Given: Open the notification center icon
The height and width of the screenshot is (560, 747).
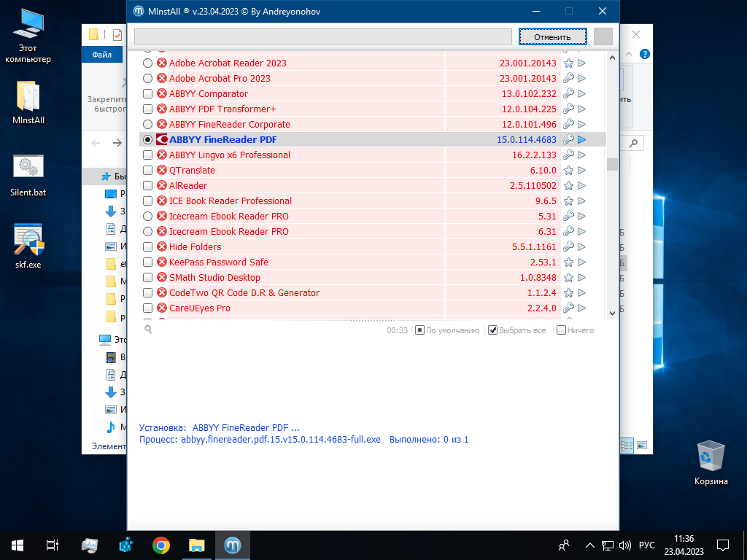Looking at the screenshot, I should click(x=723, y=545).
